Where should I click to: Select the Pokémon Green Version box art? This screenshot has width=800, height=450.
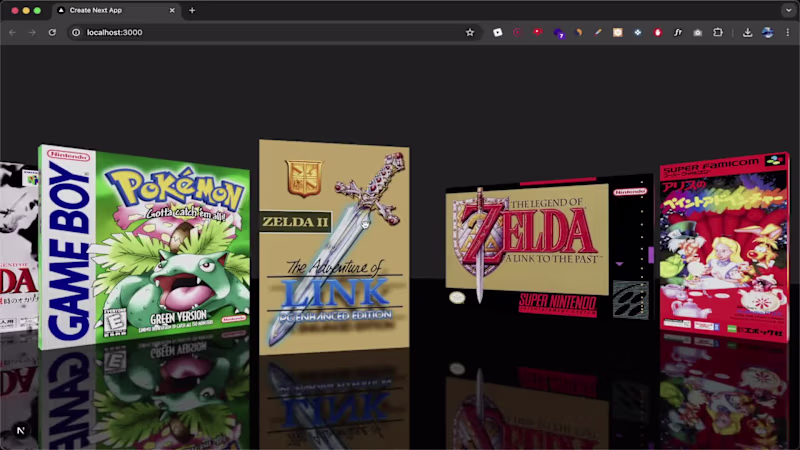[144, 247]
